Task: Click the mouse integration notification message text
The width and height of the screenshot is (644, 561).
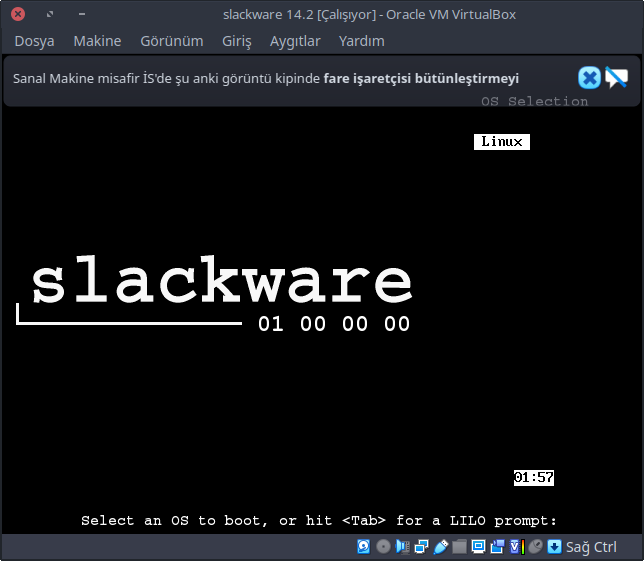Action: pos(266,78)
